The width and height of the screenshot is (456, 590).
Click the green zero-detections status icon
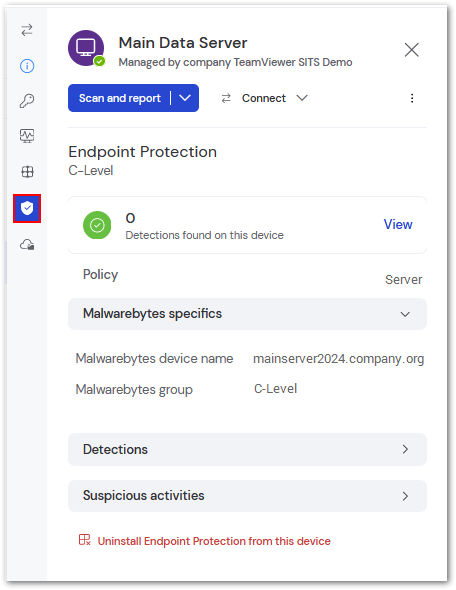[x=97, y=225]
